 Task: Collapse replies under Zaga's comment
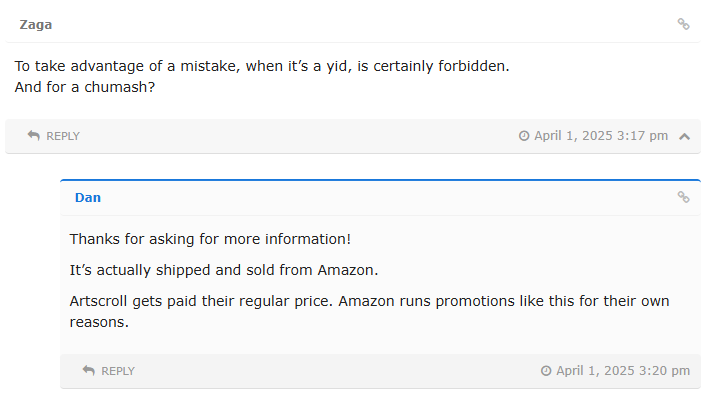tap(685, 136)
